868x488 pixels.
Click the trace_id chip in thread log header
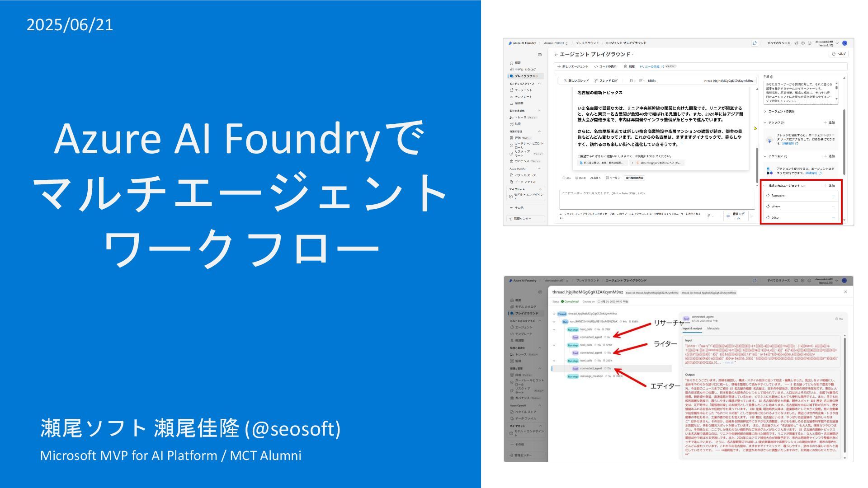coord(652,293)
